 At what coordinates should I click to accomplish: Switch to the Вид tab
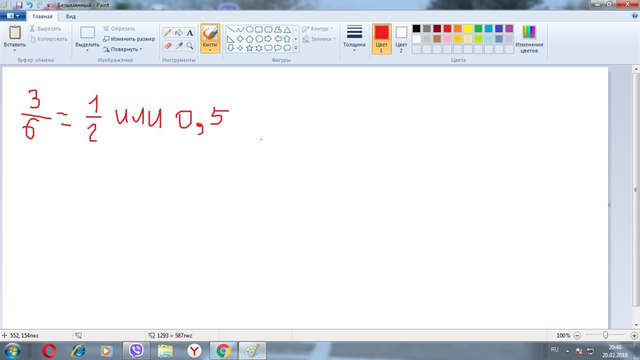click(71, 16)
